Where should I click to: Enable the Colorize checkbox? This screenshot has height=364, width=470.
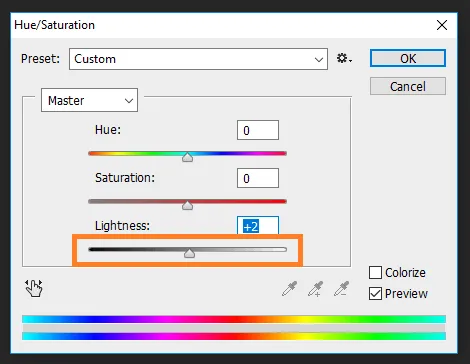(375, 273)
